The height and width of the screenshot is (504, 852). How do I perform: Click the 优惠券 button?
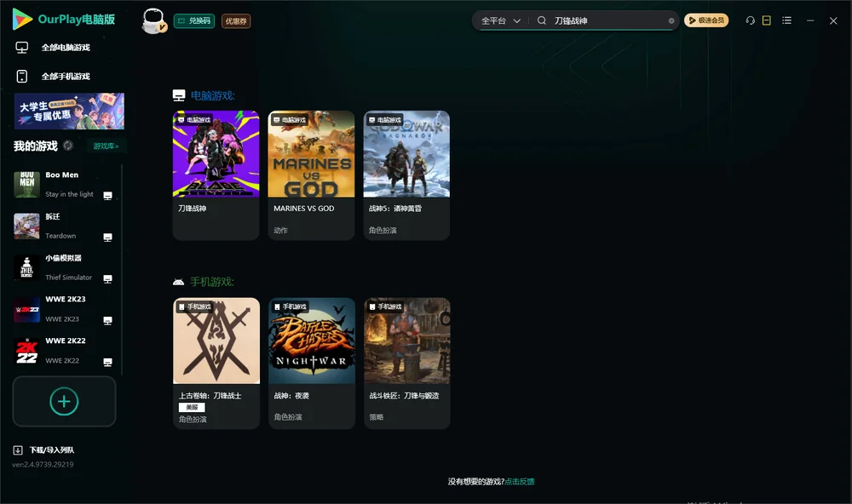pyautogui.click(x=236, y=21)
